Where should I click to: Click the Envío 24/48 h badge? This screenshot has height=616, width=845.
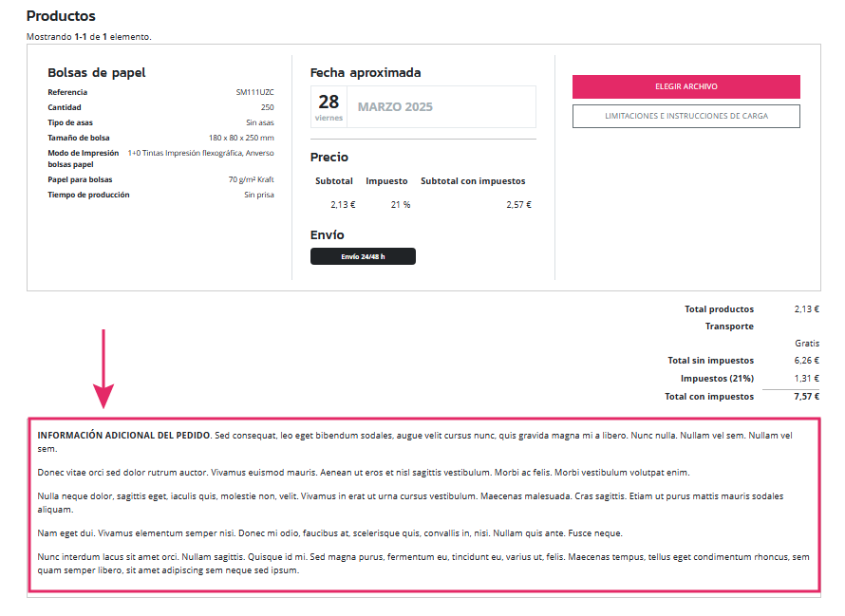point(363,256)
